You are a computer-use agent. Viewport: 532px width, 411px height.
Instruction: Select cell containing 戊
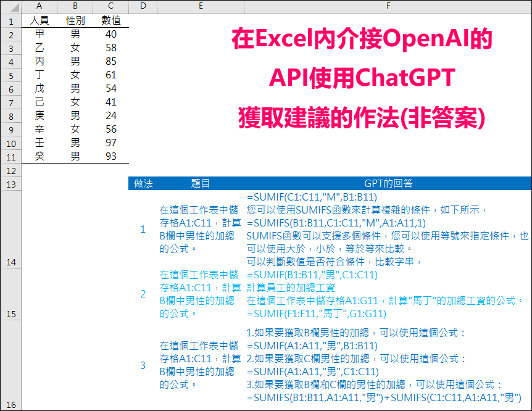point(39,89)
